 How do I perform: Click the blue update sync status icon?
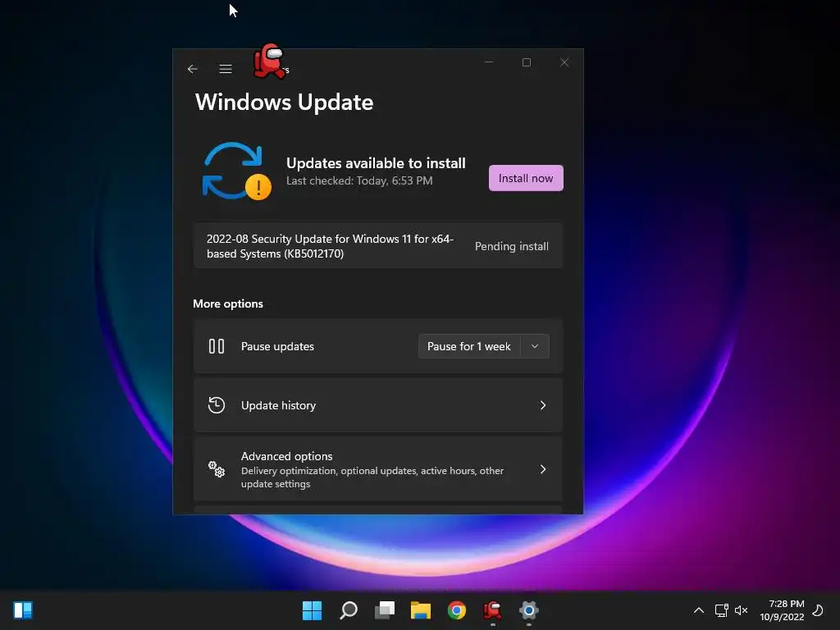[x=237, y=171]
